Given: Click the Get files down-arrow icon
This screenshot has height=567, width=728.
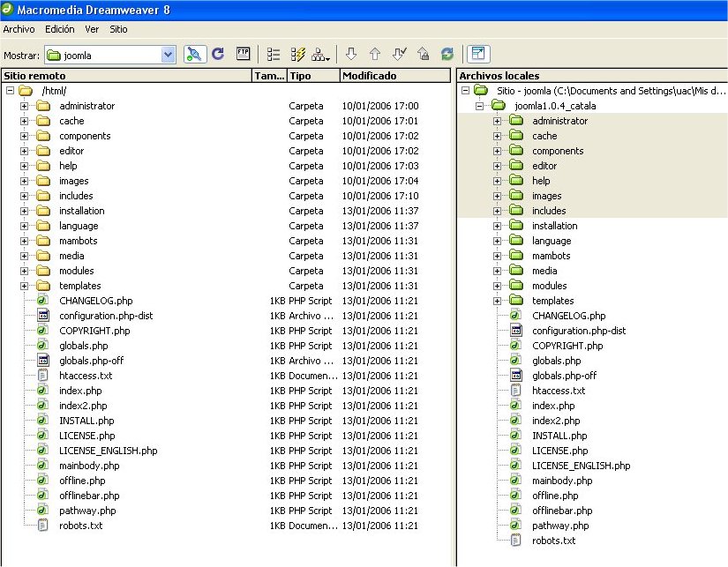Looking at the screenshot, I should tap(351, 54).
